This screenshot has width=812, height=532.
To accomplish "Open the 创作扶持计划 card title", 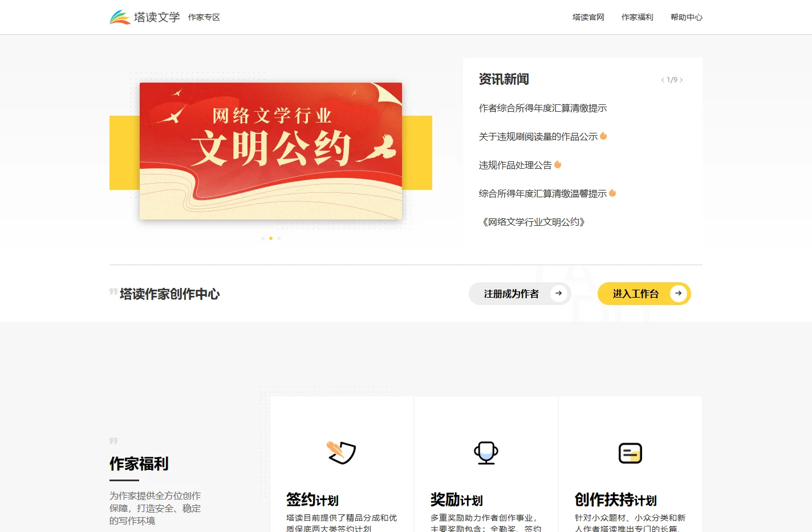I will (x=616, y=499).
